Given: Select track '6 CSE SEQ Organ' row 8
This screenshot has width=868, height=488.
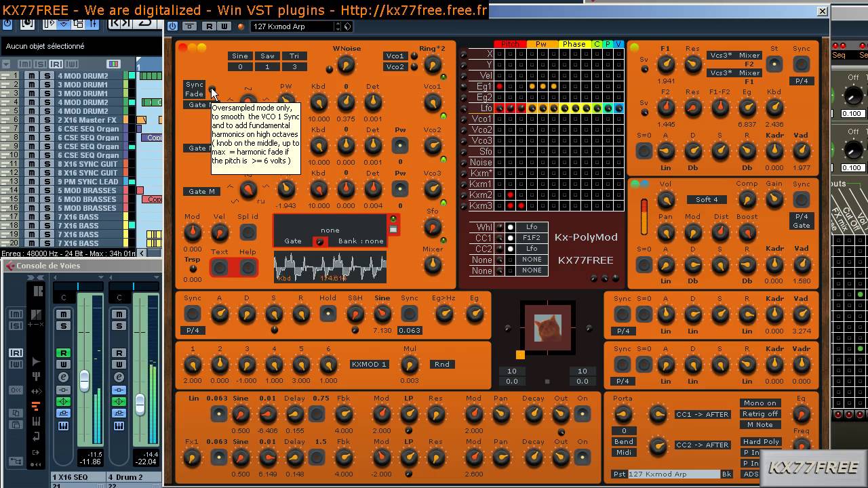Looking at the screenshot, I should 88,138.
